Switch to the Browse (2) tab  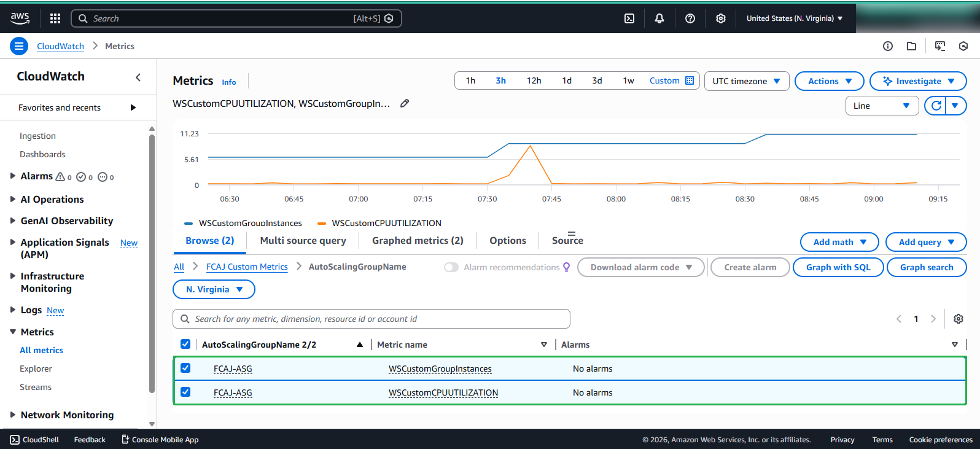pos(210,241)
